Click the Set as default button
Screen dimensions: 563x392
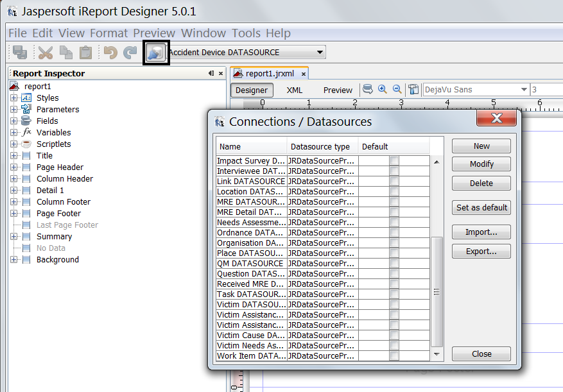[481, 207]
